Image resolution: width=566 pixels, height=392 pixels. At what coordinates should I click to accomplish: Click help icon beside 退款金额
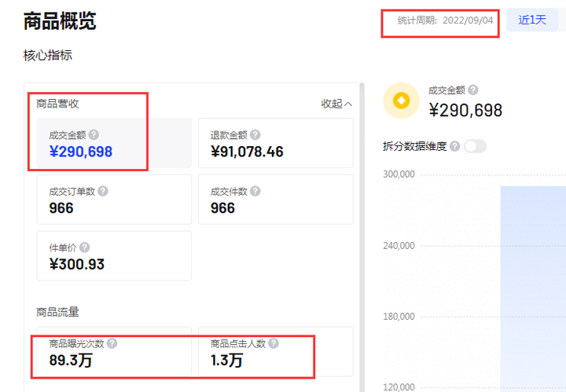point(255,135)
